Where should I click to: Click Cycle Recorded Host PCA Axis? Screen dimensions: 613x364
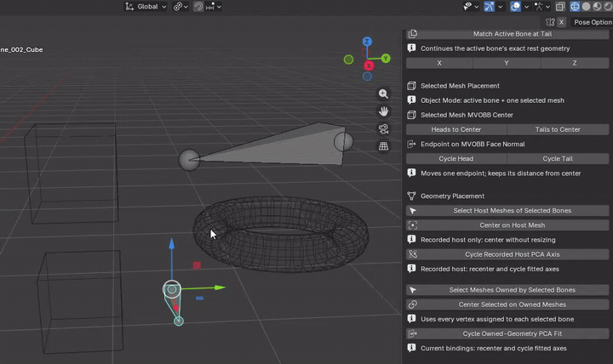click(507, 254)
